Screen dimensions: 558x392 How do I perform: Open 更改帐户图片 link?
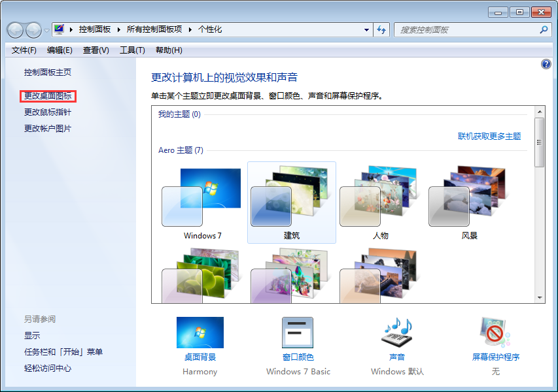pos(48,129)
